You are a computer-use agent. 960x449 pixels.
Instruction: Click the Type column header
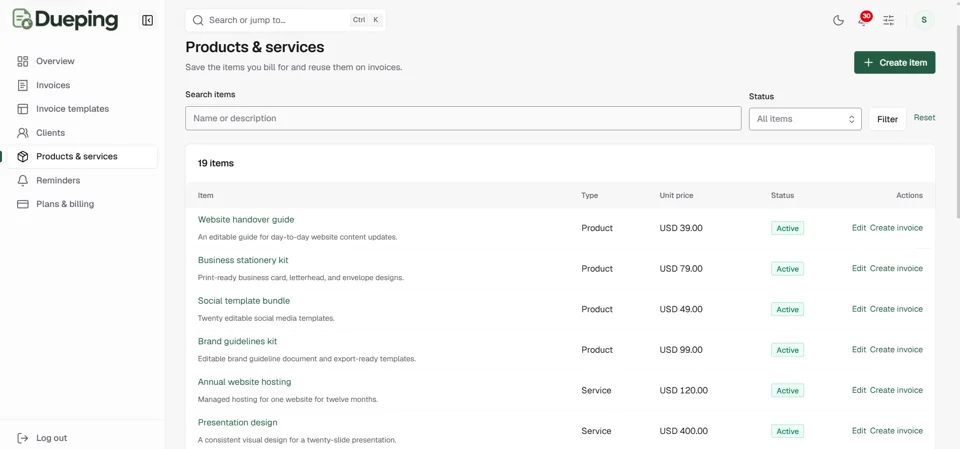pyautogui.click(x=590, y=195)
